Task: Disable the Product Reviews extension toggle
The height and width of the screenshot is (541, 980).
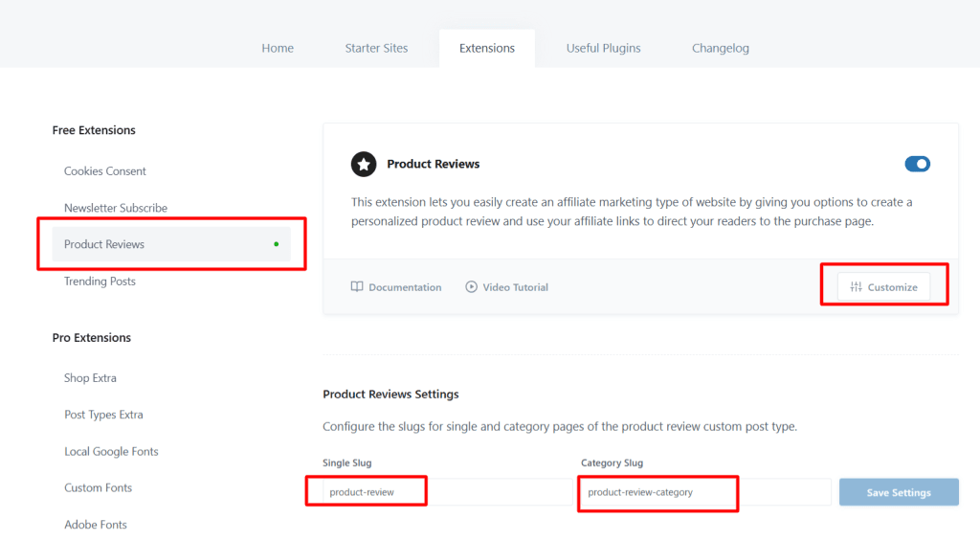Action: click(x=917, y=164)
